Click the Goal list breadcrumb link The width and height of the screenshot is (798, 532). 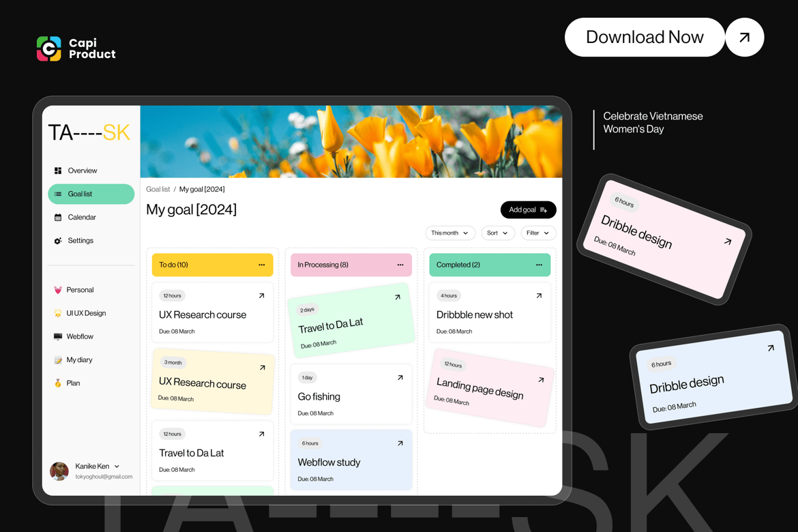pyautogui.click(x=158, y=189)
